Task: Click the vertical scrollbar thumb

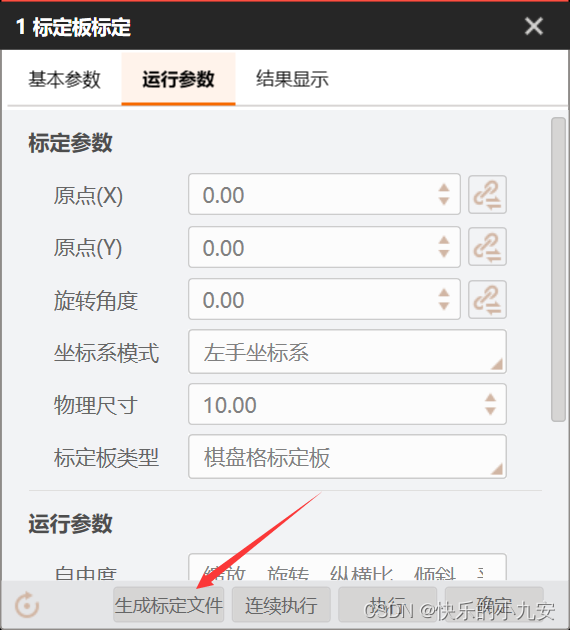Action: tap(558, 269)
